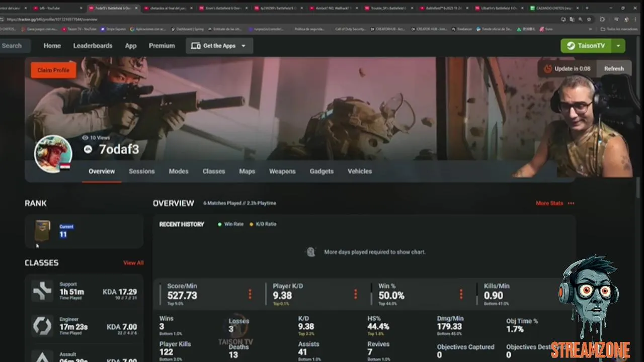Screen dimensions: 644x362
Task: Open Leaderboards in the top navigation
Action: click(x=93, y=46)
